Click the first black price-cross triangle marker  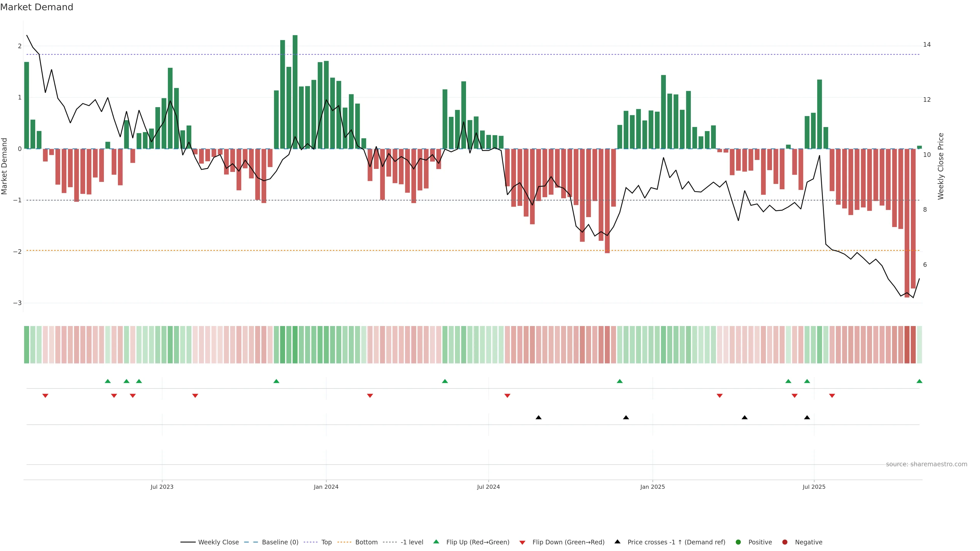538,418
